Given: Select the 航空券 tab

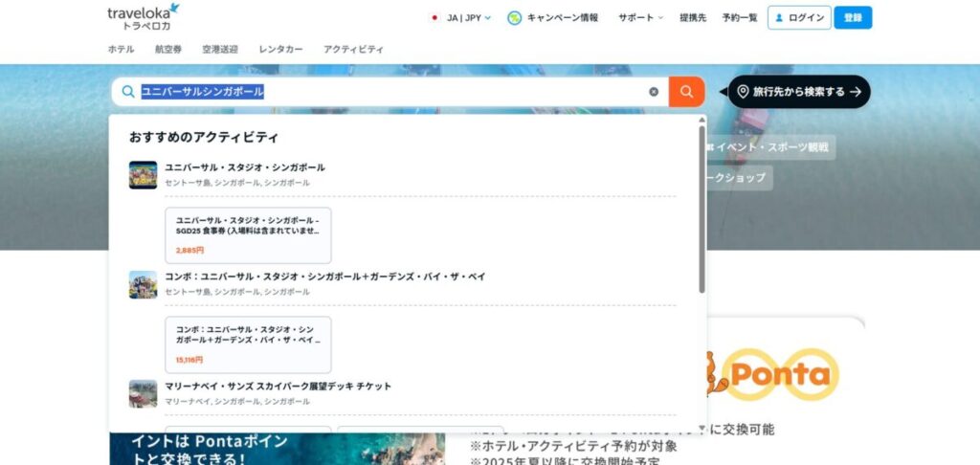Looking at the screenshot, I should pyautogui.click(x=168, y=50).
